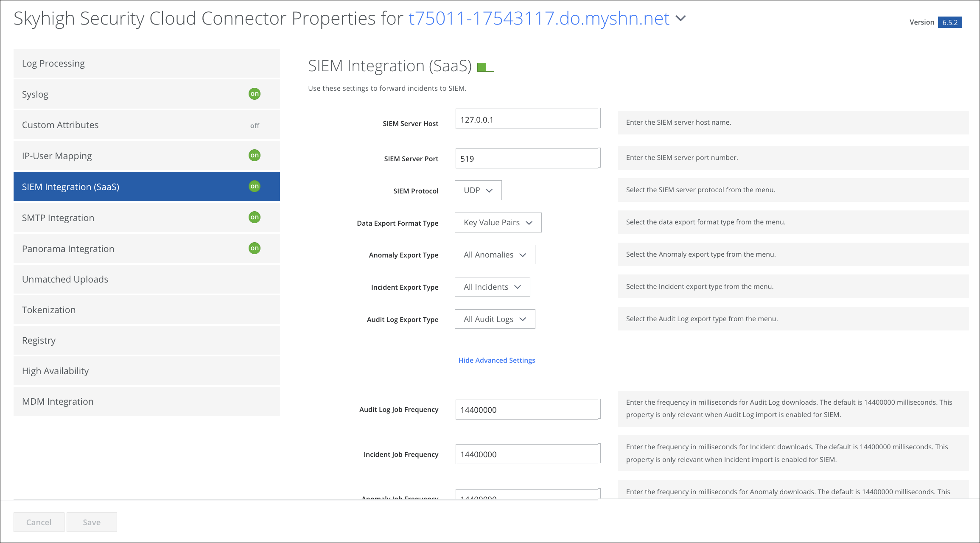
Task: Click the Syslog green on status icon
Action: [255, 94]
